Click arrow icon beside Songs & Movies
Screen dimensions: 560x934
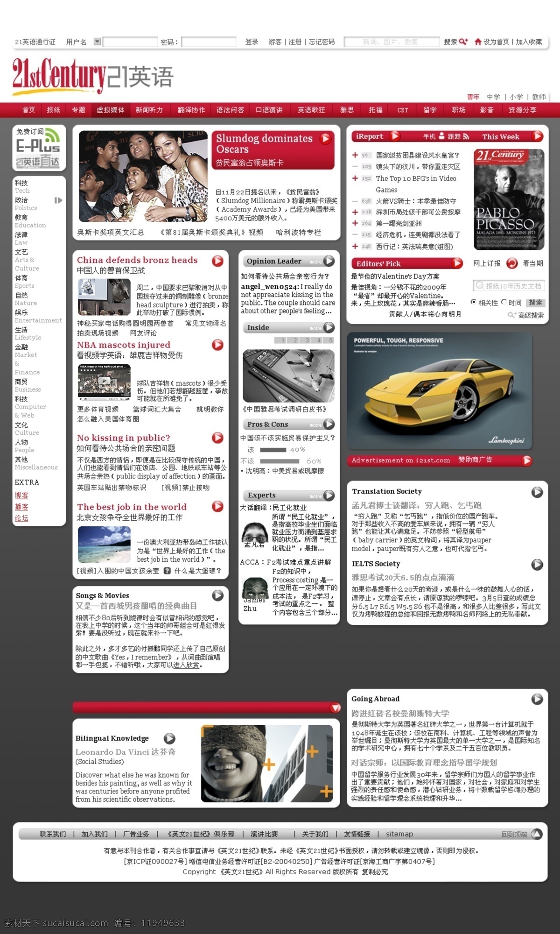tap(217, 595)
